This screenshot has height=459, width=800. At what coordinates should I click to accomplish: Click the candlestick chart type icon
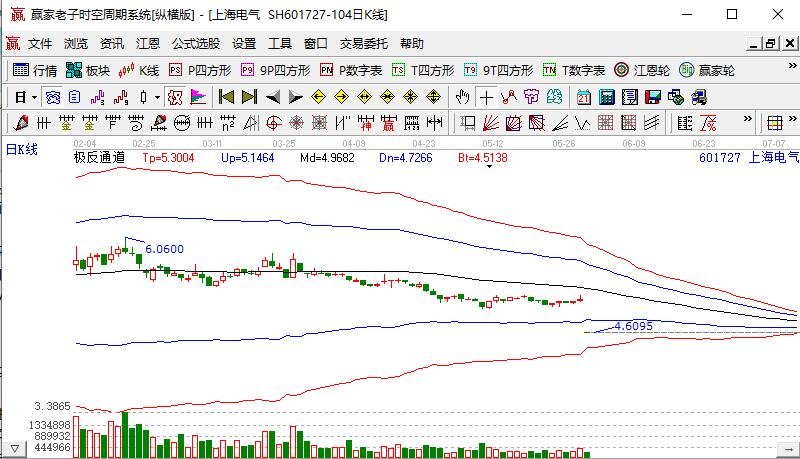(x=144, y=97)
